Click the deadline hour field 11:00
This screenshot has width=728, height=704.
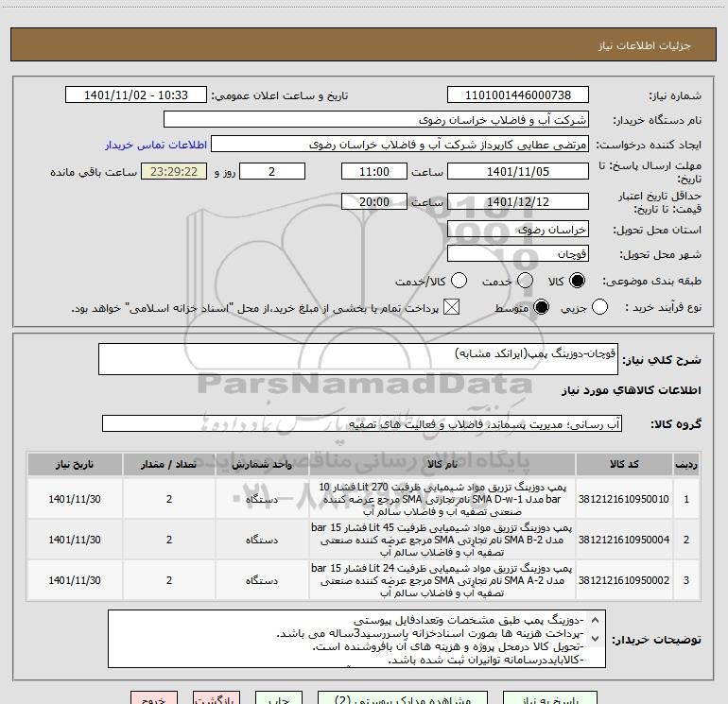374,172
